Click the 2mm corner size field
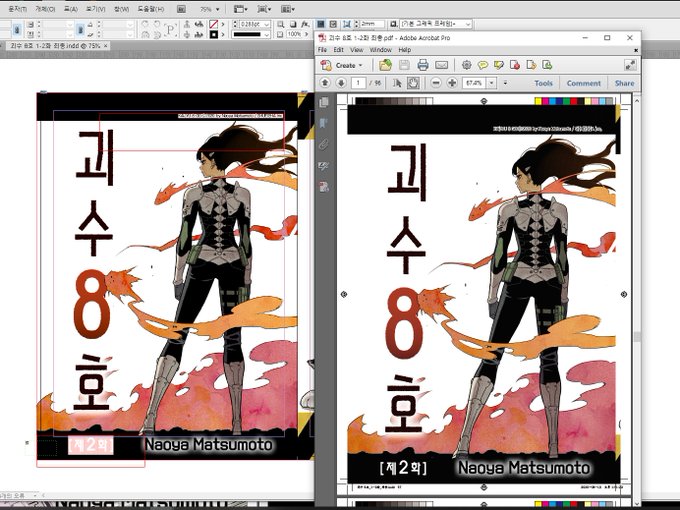 pos(372,24)
